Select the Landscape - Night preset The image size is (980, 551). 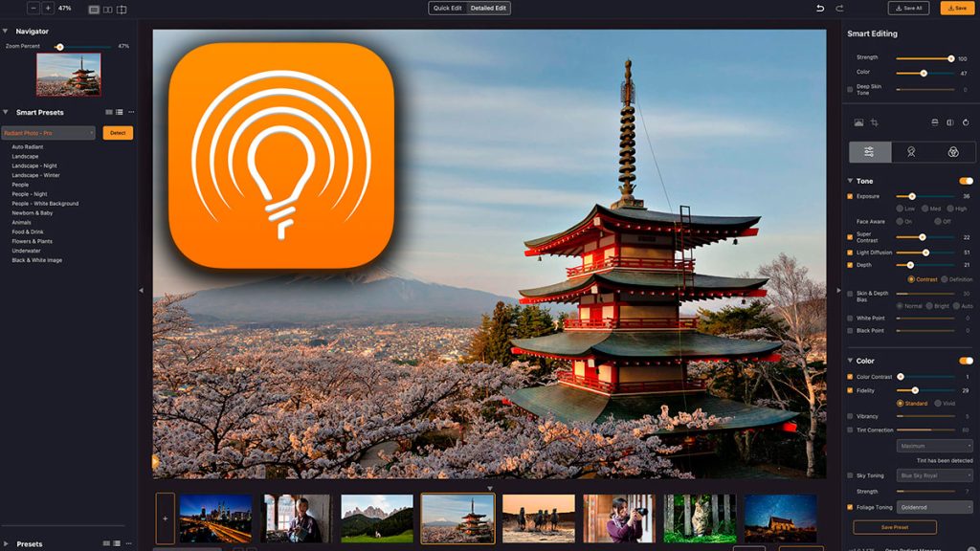coord(34,165)
